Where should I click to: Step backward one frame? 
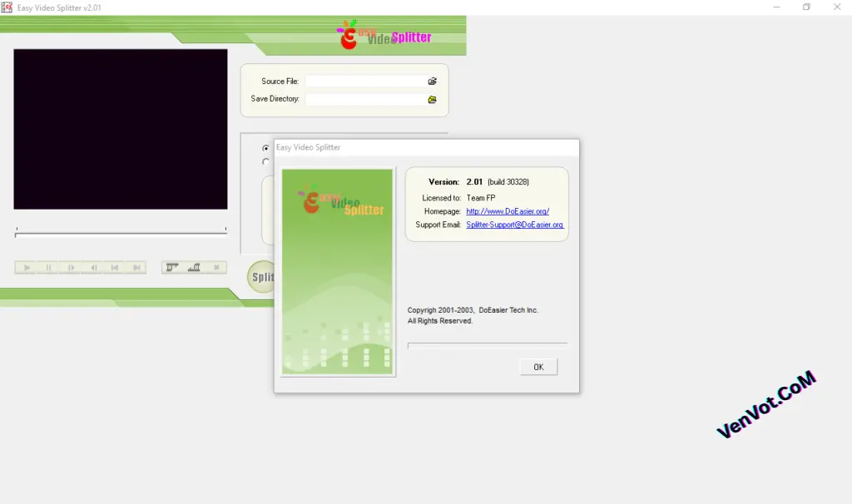[x=93, y=267]
